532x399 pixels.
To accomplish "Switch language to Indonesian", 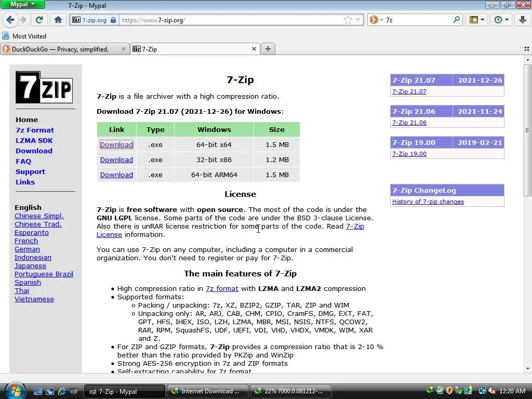I will coord(33,258).
